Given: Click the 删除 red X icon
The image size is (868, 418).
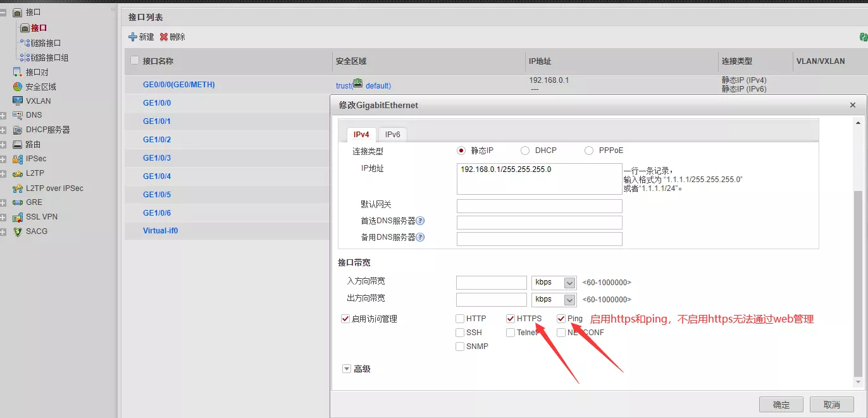Looking at the screenshot, I should click(x=164, y=37).
